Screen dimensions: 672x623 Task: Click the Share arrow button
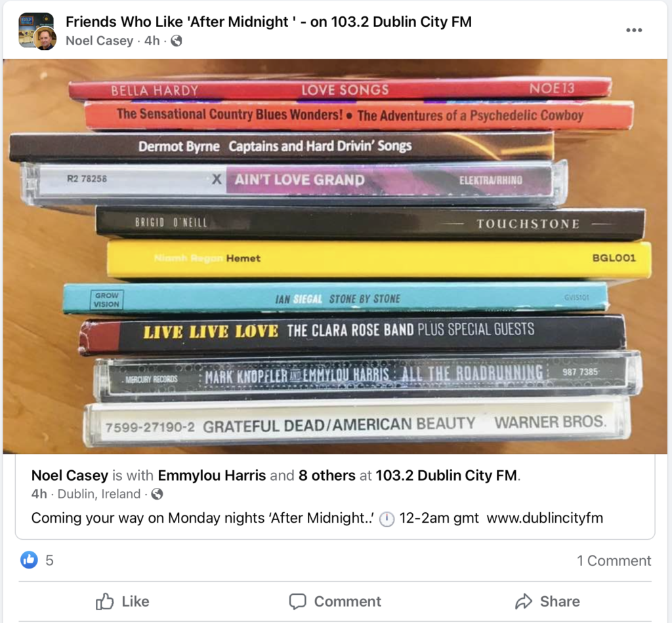(x=547, y=601)
